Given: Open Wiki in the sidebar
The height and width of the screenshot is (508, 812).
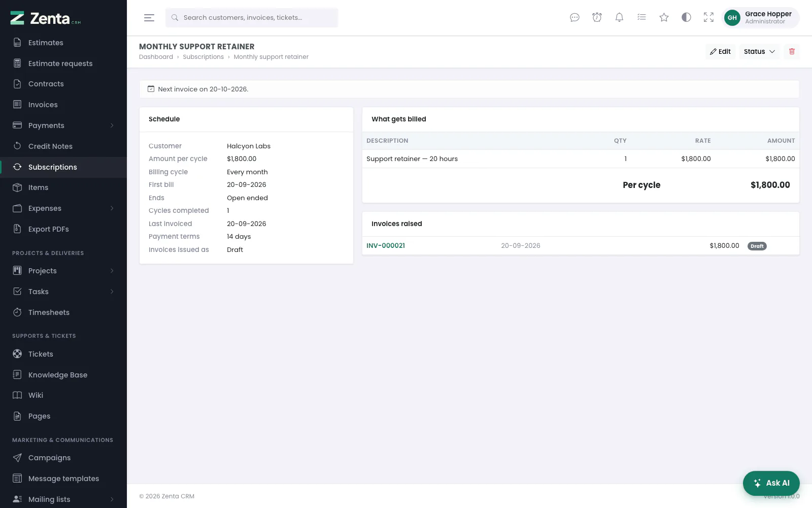Looking at the screenshot, I should [x=63, y=395].
